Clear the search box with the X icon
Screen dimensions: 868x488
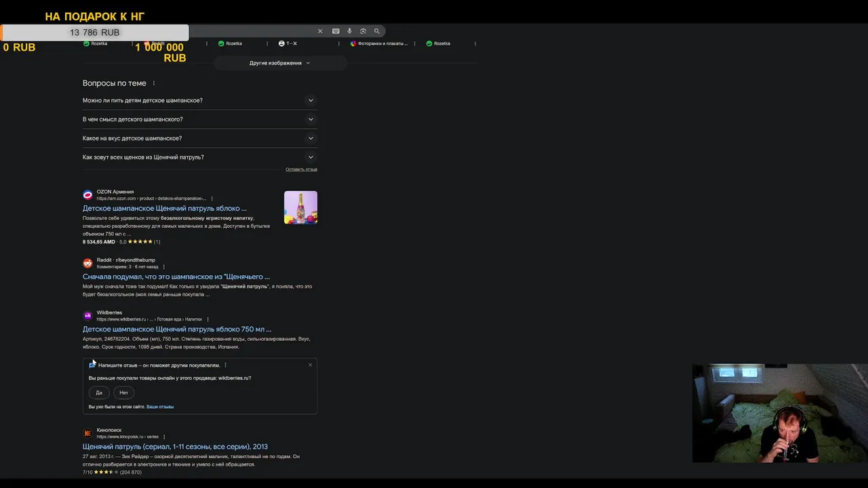coord(320,31)
